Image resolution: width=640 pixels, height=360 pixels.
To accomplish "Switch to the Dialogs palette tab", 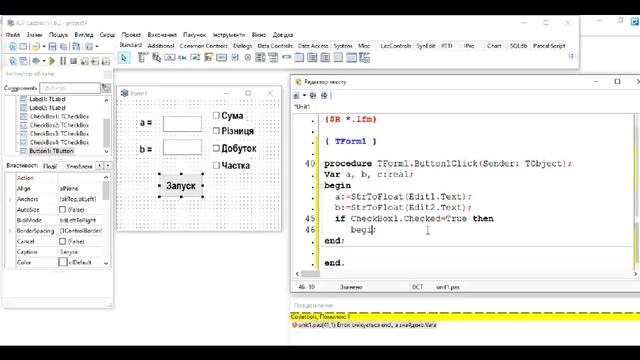I will pyautogui.click(x=242, y=46).
